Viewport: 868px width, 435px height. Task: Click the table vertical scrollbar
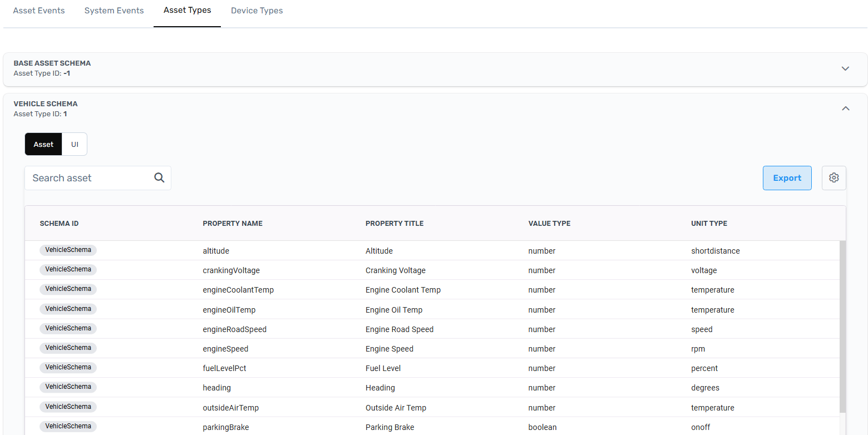[x=842, y=327]
